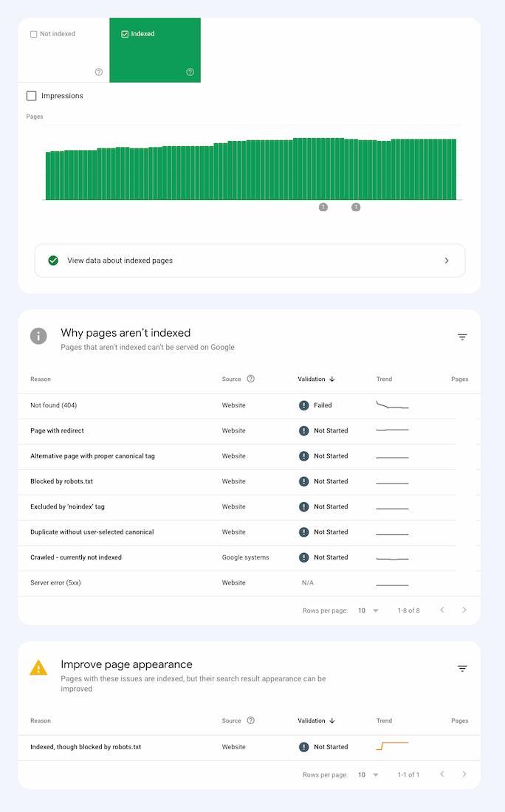Click Failed status icon for Not found (404)
Image resolution: width=505 pixels, height=812 pixels.
pos(304,405)
